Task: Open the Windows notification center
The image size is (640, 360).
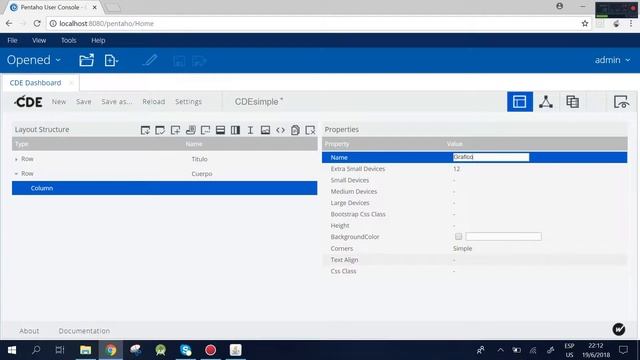Action: pyautogui.click(x=623, y=350)
